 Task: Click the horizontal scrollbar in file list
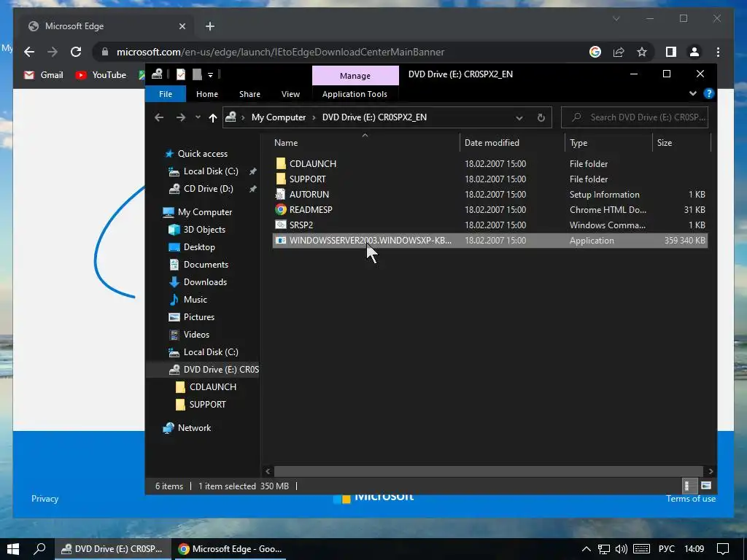[x=488, y=471]
